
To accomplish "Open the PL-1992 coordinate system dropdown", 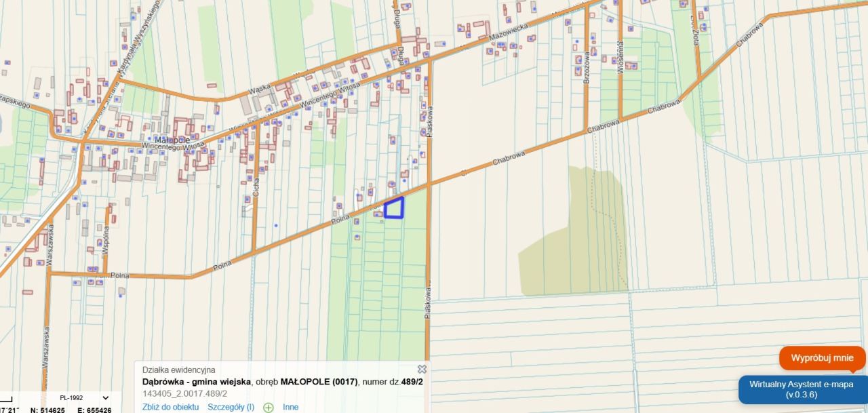I will pos(84,398).
